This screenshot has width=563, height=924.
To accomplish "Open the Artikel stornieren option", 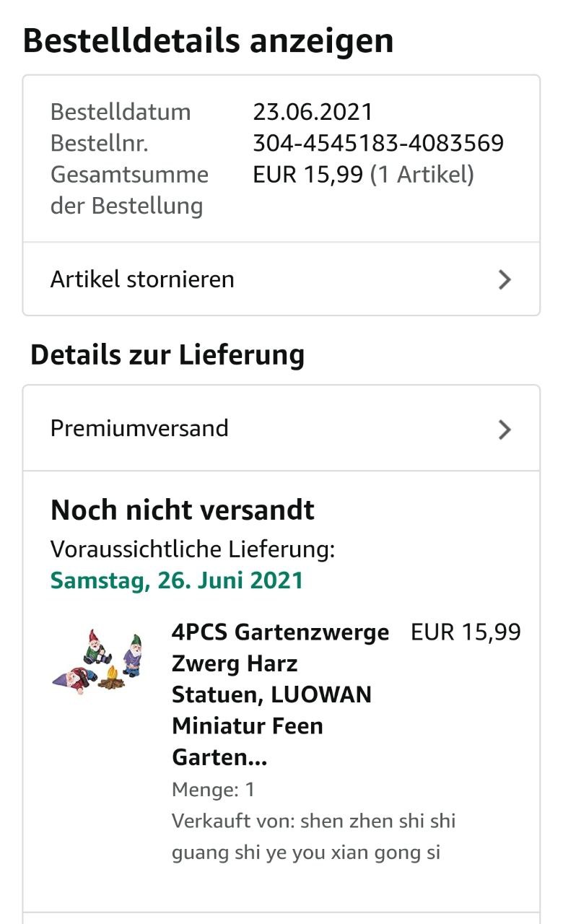I will click(x=281, y=279).
